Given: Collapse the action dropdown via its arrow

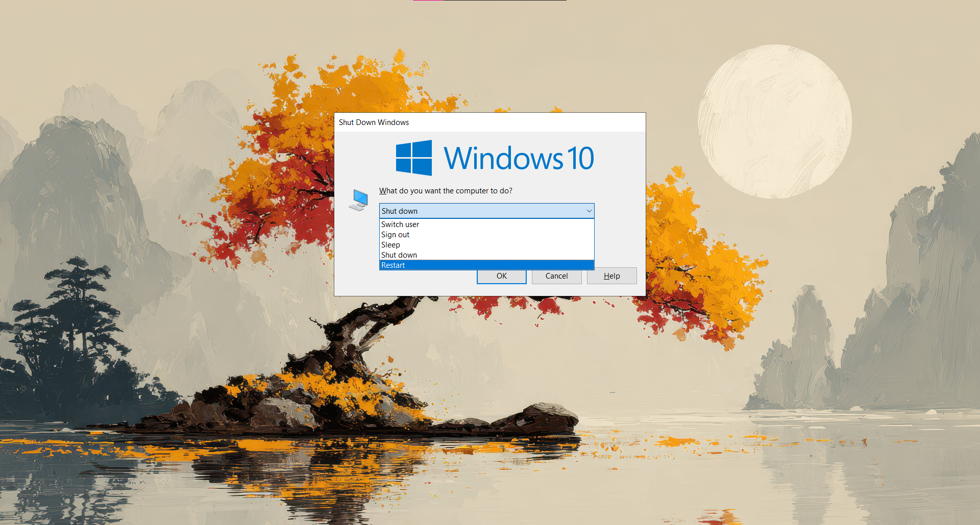Looking at the screenshot, I should point(589,211).
